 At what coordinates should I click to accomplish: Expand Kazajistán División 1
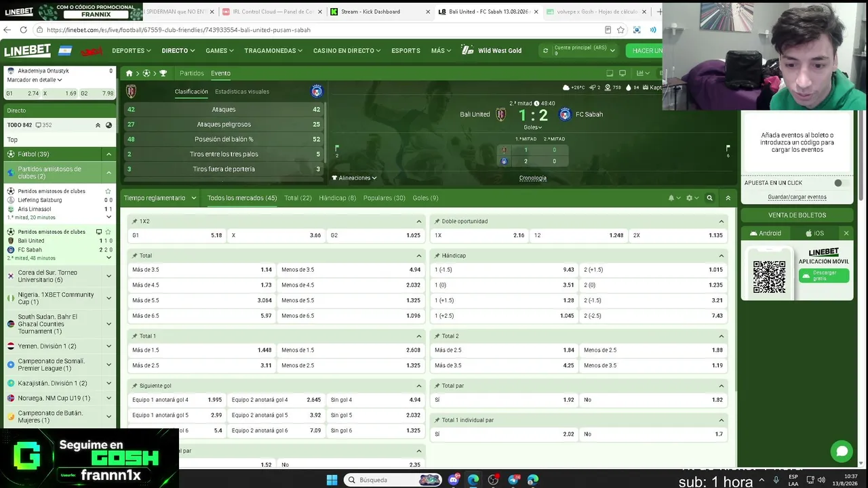click(108, 384)
